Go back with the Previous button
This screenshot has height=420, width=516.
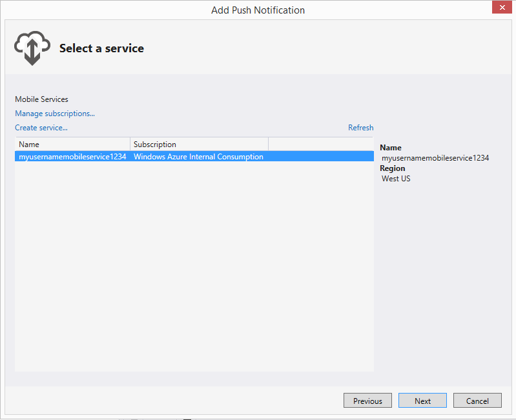coord(367,401)
